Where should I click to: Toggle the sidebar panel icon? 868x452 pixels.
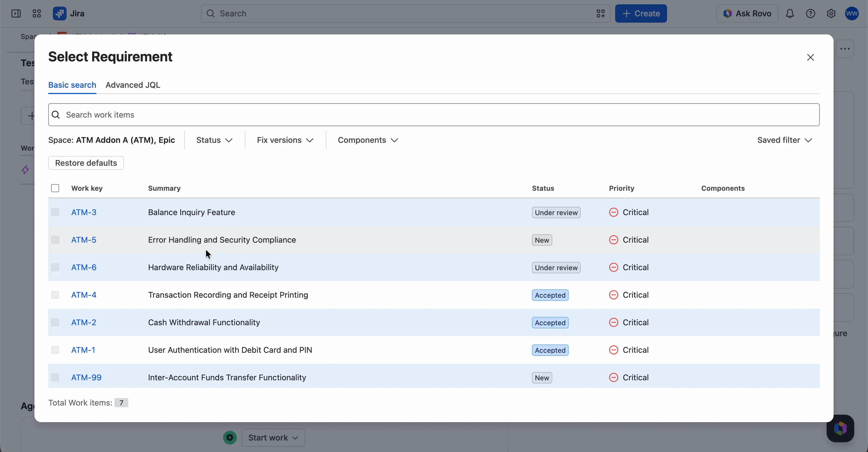tap(16, 13)
